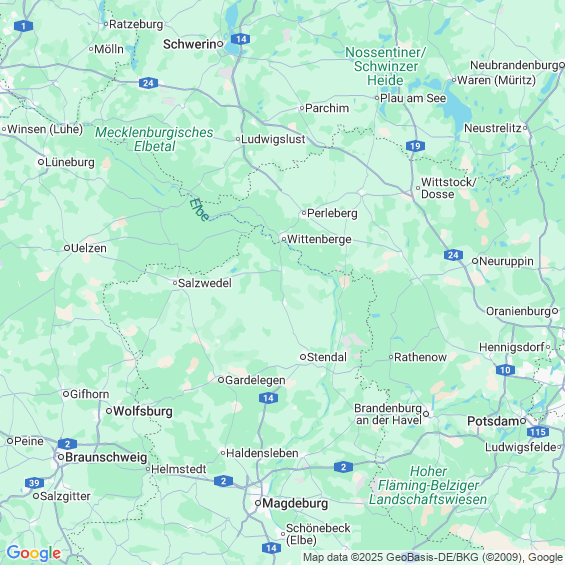
Task: Click the A10 highway shield near Hennigsdorf
Action: 505,370
